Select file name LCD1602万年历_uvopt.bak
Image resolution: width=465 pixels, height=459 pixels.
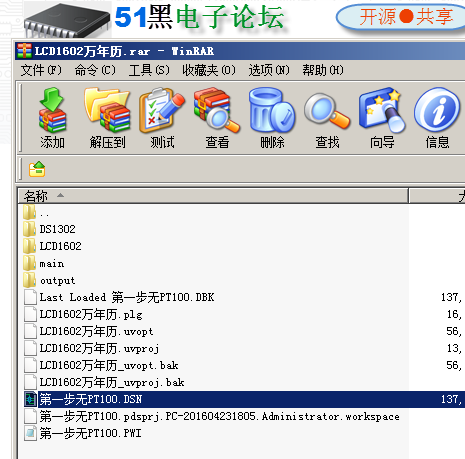coord(109,365)
